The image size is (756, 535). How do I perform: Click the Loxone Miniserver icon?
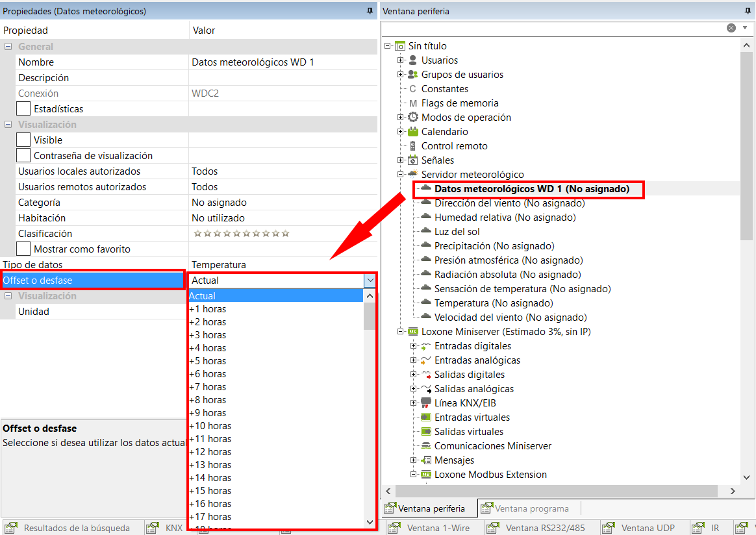click(x=413, y=332)
